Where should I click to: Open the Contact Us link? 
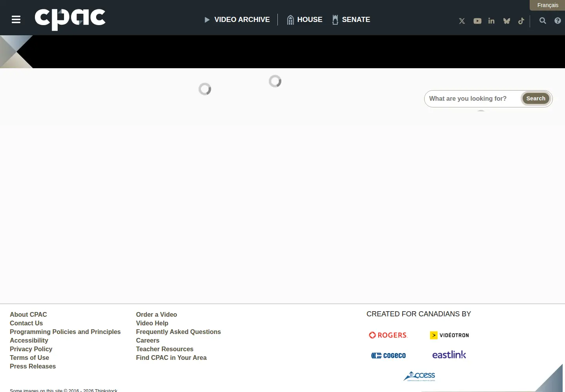pos(26,323)
